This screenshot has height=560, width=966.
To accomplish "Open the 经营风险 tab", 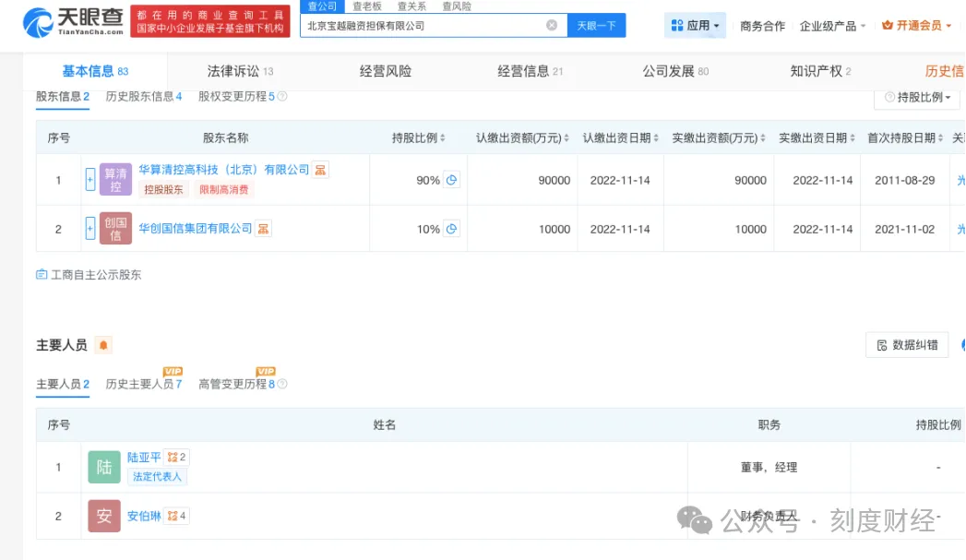I will (386, 71).
